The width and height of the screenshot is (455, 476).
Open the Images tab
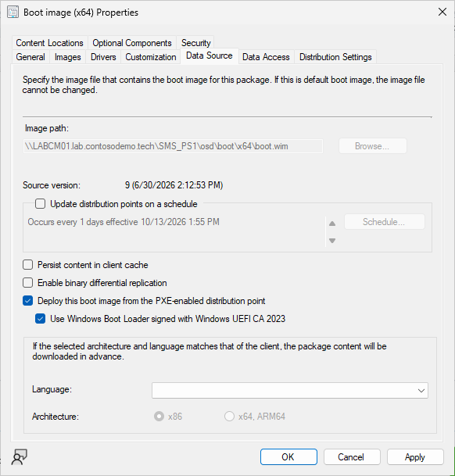[x=68, y=57]
